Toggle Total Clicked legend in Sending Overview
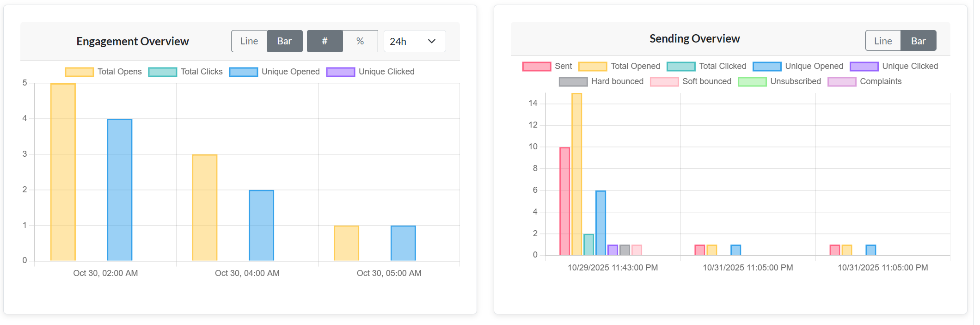 point(707,66)
